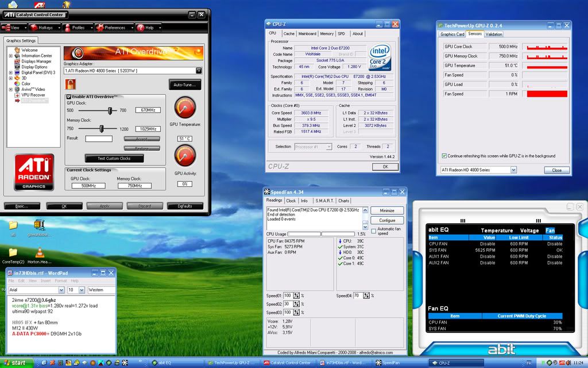
Task: Uncheck Continue refreshing GPU-Z in background
Action: coord(444,156)
